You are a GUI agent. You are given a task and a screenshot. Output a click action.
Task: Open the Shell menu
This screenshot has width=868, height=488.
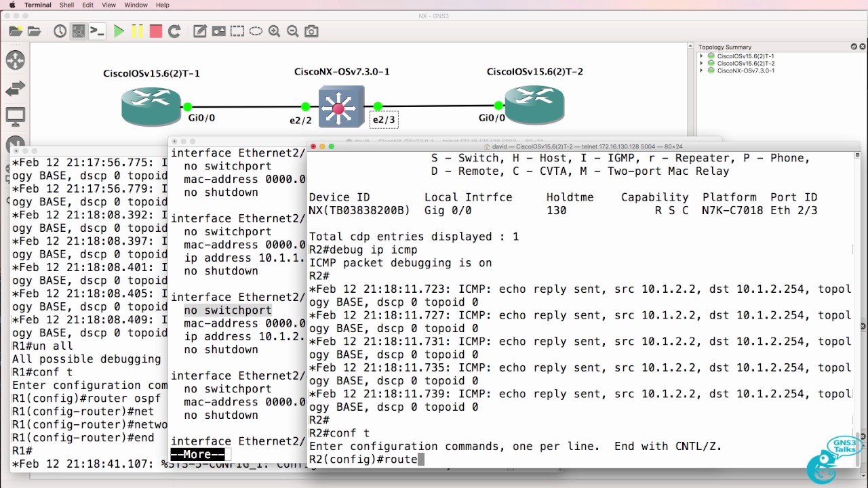click(x=67, y=5)
